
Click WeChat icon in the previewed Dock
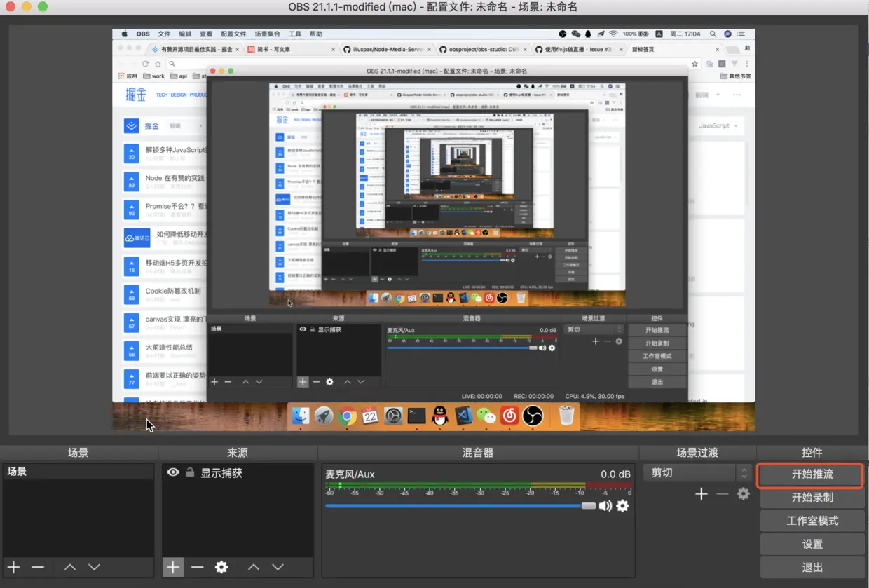[x=486, y=416]
